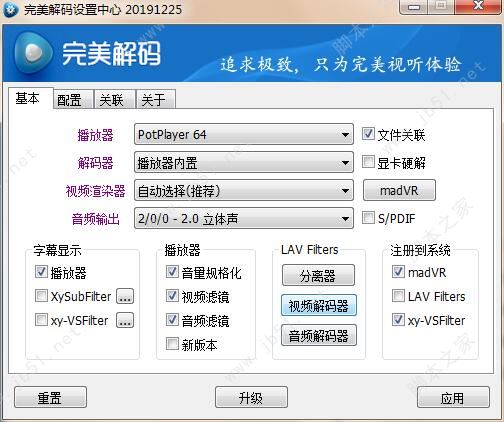Toggle 播放器 checkbox under 字幕显示
504x422 pixels.
point(41,272)
